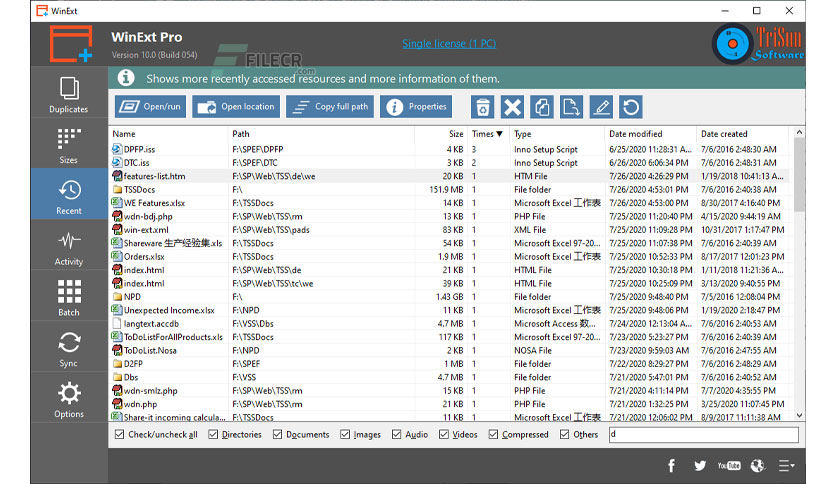This screenshot has width=836, height=484.
Task: Click the move file toolbar icon
Action: (x=571, y=107)
